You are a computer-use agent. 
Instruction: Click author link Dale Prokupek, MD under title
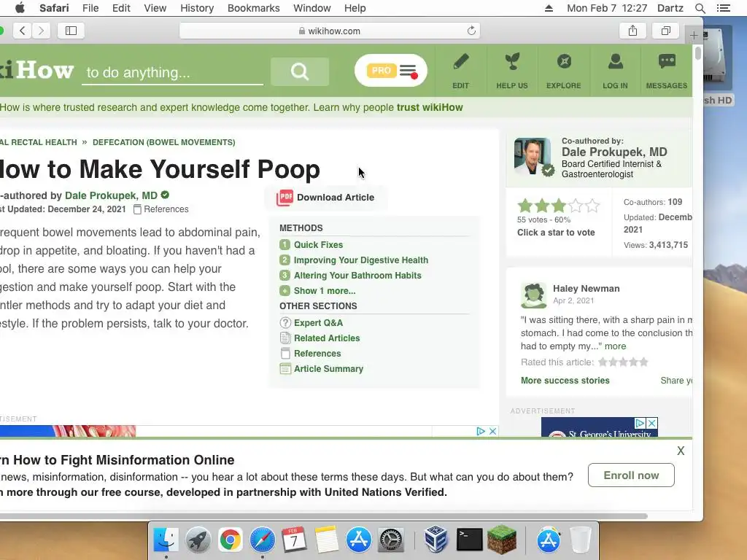pyautogui.click(x=111, y=195)
